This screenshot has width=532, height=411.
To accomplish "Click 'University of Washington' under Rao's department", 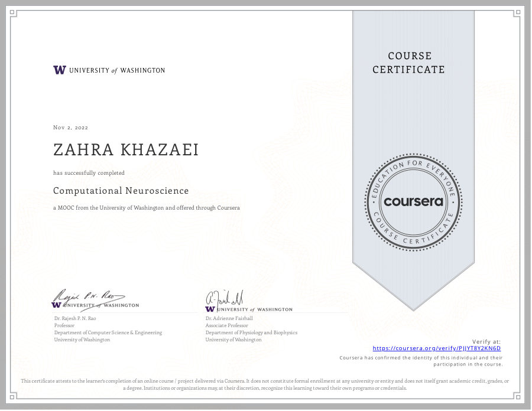I will coord(82,340).
